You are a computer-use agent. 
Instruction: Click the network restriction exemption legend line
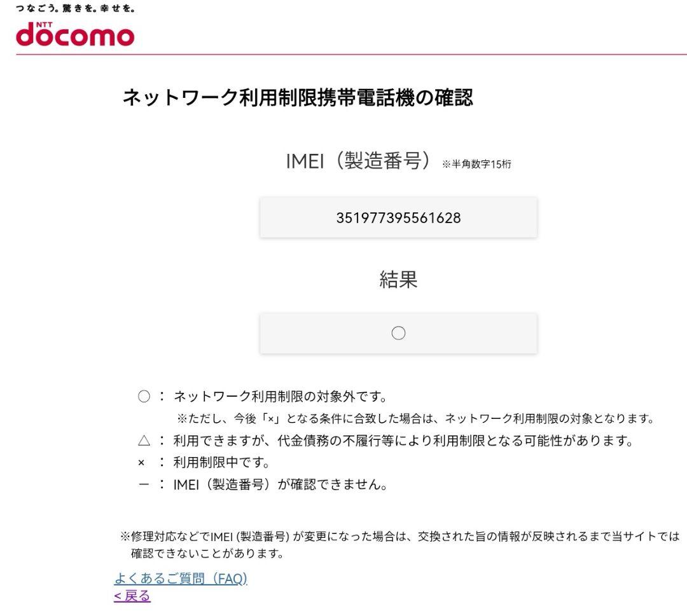267,395
